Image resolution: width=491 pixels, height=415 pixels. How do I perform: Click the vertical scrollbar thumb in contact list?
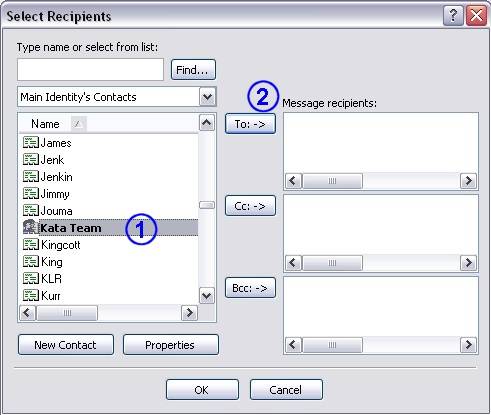click(x=207, y=205)
